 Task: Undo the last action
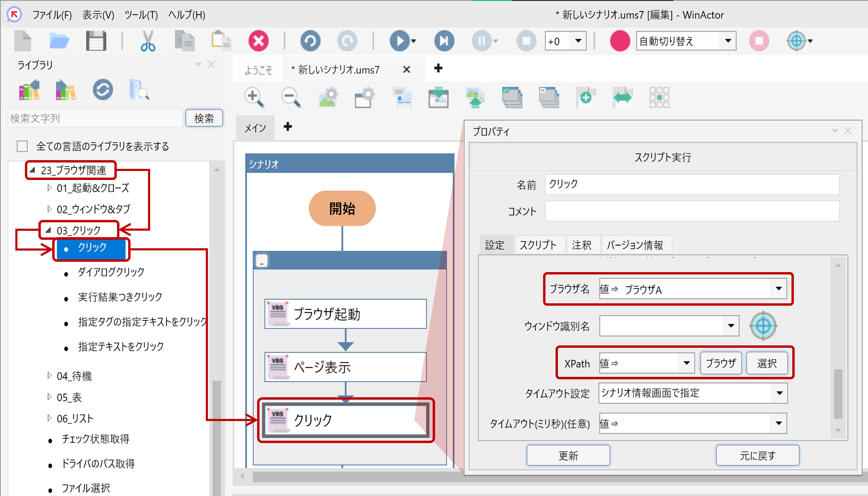coord(310,40)
